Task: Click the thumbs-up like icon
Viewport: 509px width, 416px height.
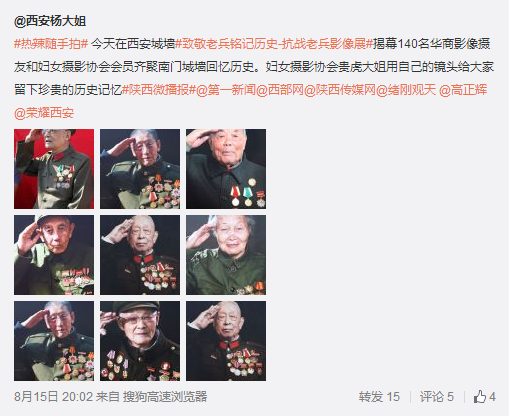Action: click(x=479, y=397)
